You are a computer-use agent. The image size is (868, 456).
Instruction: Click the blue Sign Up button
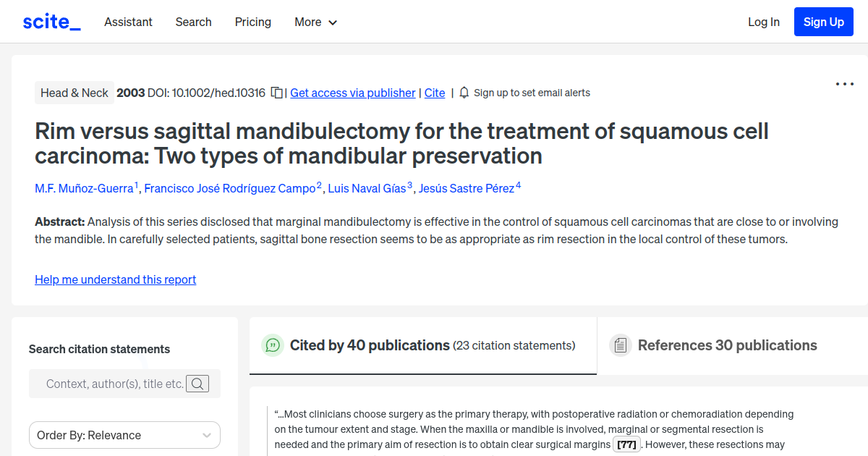pos(823,21)
